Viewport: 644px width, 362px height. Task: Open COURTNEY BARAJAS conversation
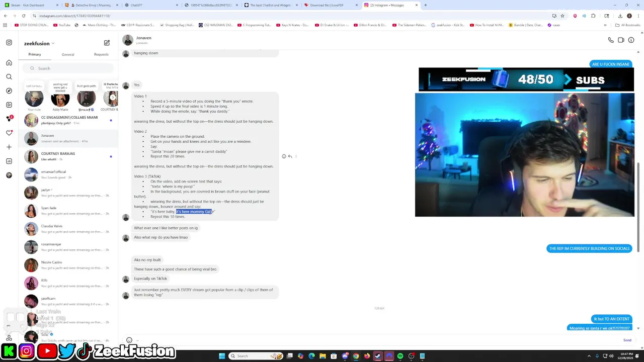68,156
